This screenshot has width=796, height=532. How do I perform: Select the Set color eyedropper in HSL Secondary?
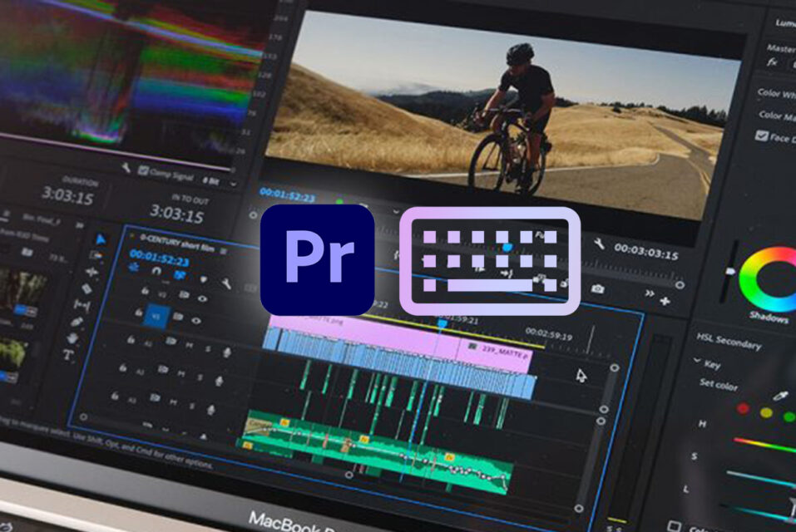coord(780,396)
